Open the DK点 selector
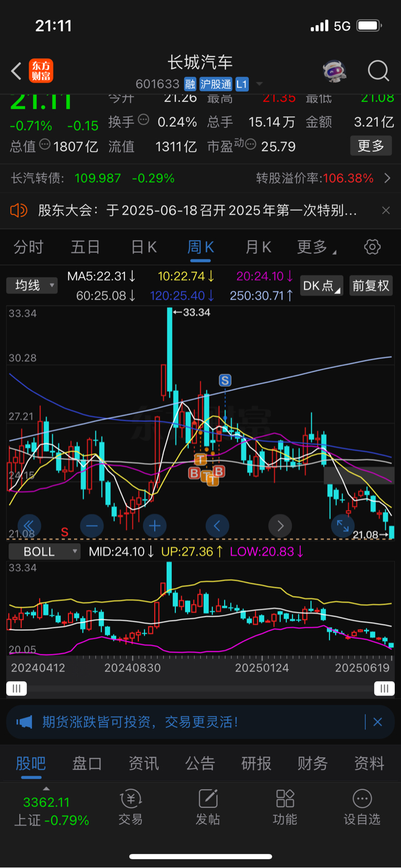 click(322, 286)
